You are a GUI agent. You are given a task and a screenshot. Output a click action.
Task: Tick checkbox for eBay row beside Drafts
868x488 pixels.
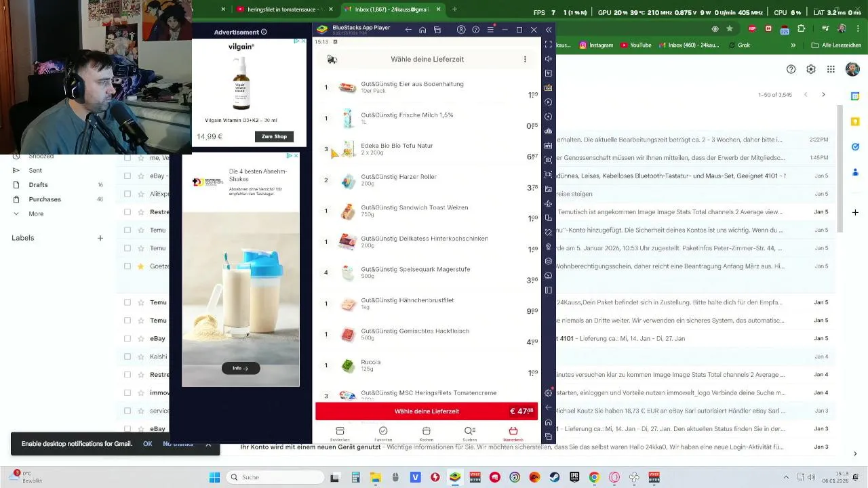tap(127, 176)
